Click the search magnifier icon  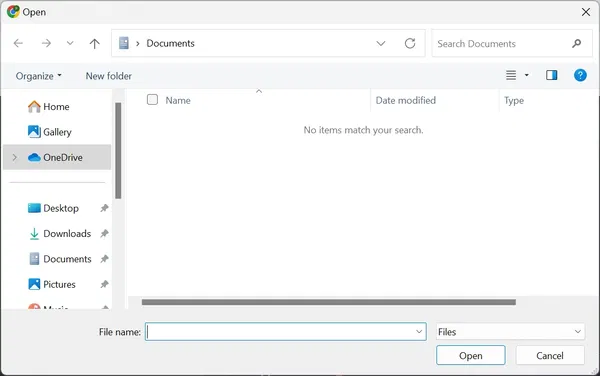coord(577,44)
